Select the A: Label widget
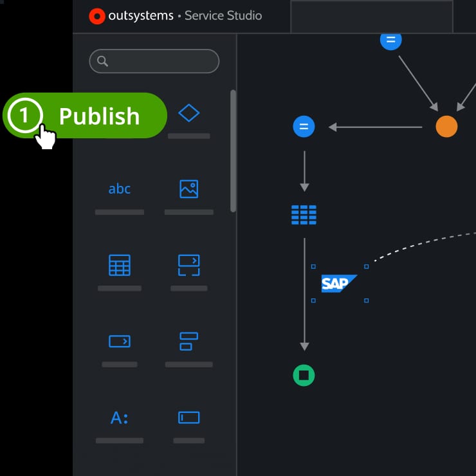The height and width of the screenshot is (476, 476). [x=119, y=417]
